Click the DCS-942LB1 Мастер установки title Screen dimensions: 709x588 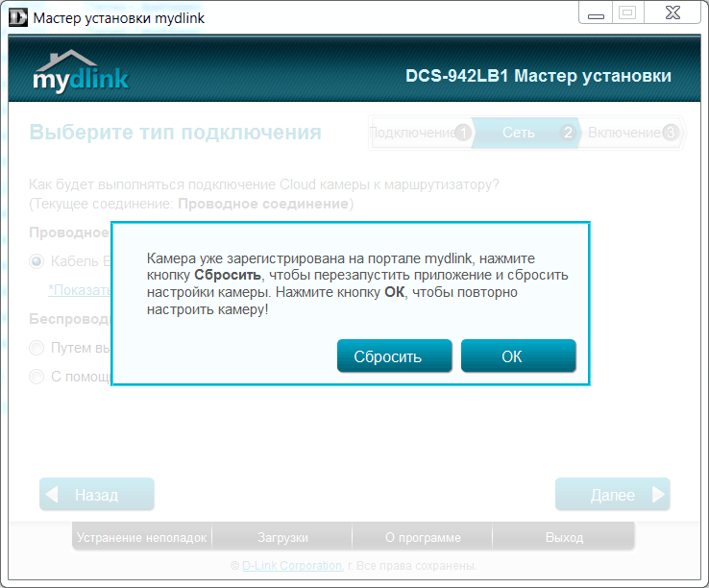click(x=538, y=76)
